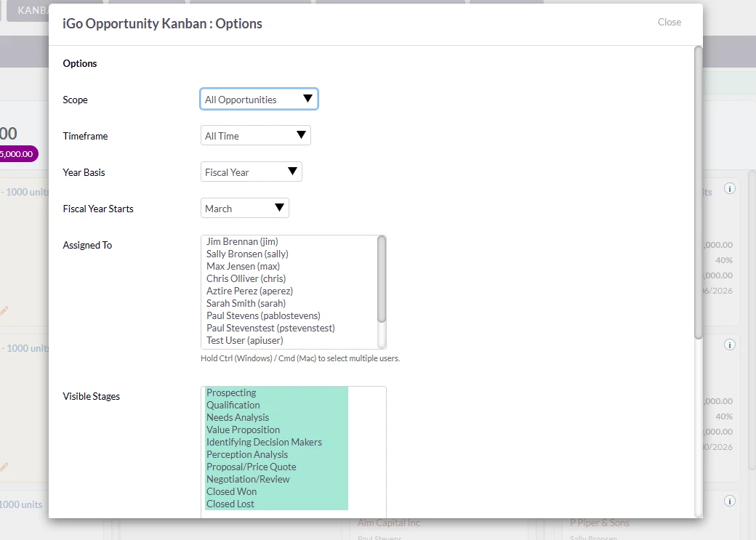Viewport: 756px width, 540px height.
Task: Open the Scope dropdown
Action: click(x=259, y=100)
